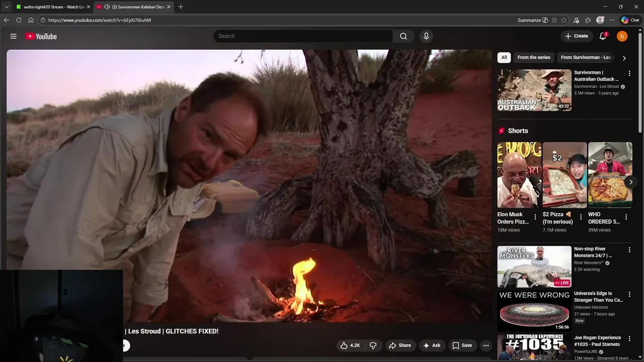Click the Ask button

[x=432, y=345]
